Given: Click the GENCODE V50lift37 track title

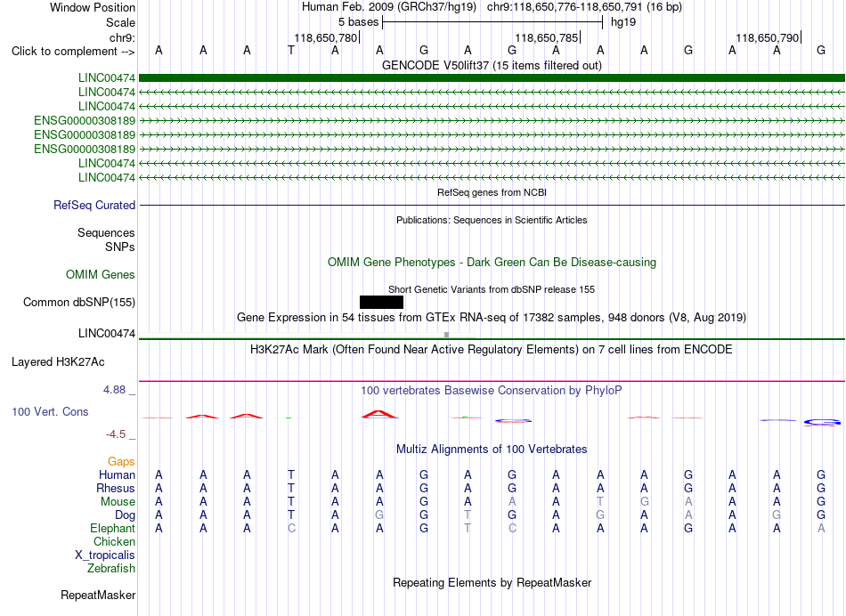Looking at the screenshot, I should pyautogui.click(x=492, y=65).
